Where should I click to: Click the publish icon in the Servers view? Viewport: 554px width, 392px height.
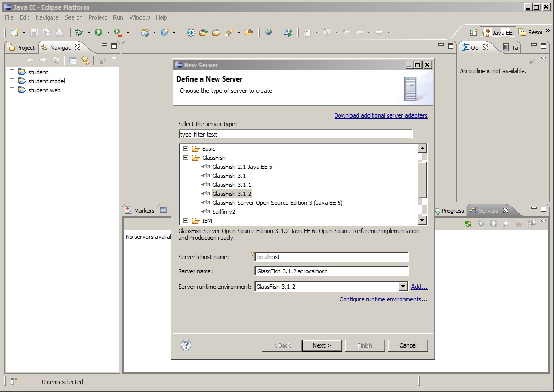pyautogui.click(x=532, y=224)
